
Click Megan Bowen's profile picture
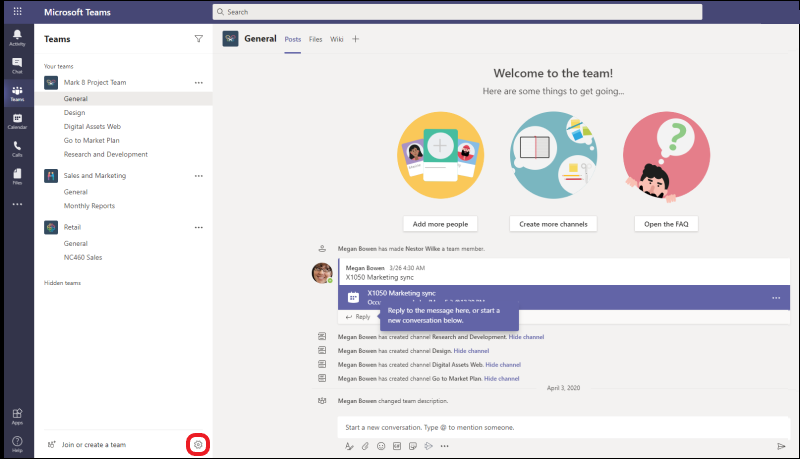322,273
